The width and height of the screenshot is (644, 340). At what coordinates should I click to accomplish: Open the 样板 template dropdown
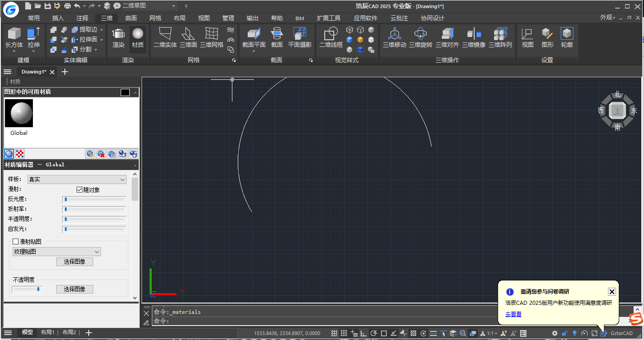pos(77,179)
